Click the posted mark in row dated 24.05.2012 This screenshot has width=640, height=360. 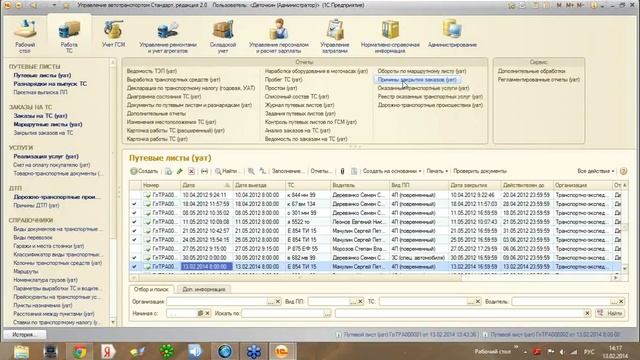(134, 240)
